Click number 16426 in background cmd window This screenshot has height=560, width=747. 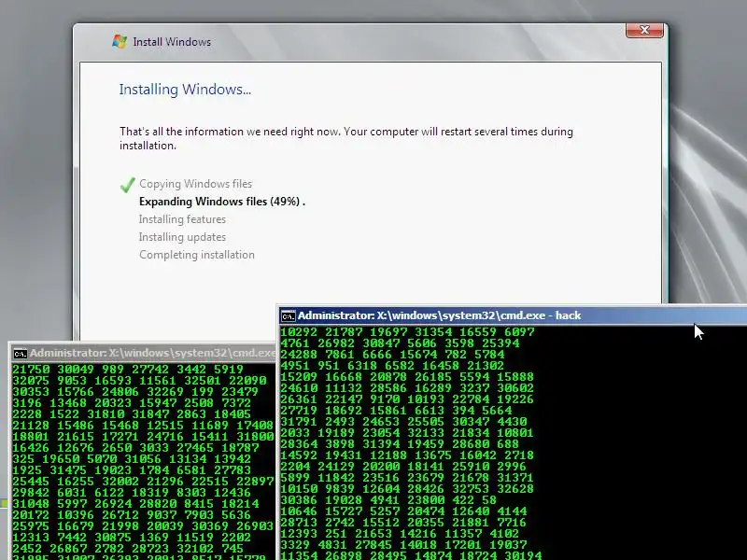click(x=31, y=448)
